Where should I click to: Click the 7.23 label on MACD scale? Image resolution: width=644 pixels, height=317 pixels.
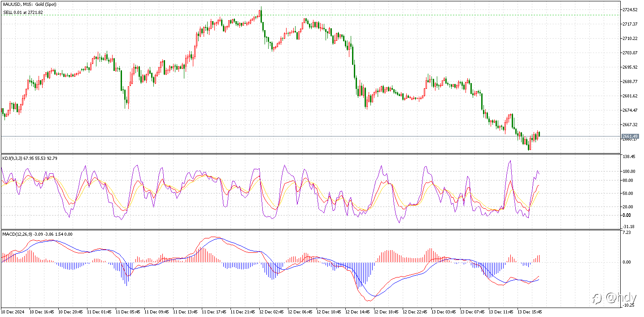click(627, 232)
